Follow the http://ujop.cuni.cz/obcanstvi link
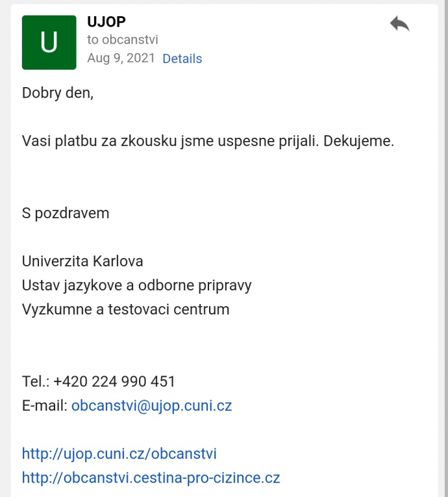Image resolution: width=448 pixels, height=497 pixels. point(119,453)
